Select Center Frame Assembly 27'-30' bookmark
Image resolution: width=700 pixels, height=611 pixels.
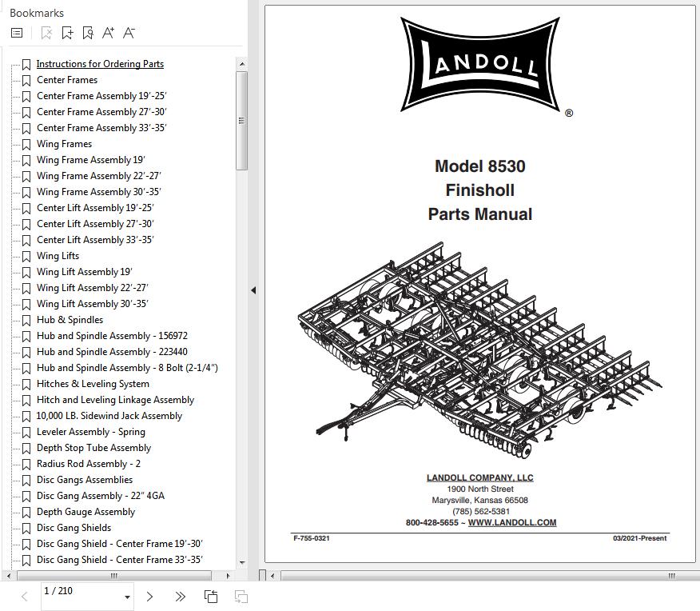(101, 112)
